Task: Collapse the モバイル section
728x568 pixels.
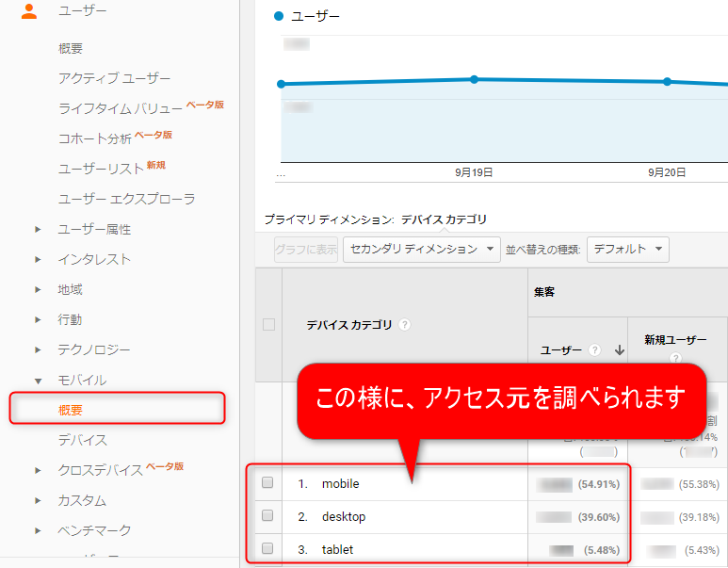Action: point(38,381)
